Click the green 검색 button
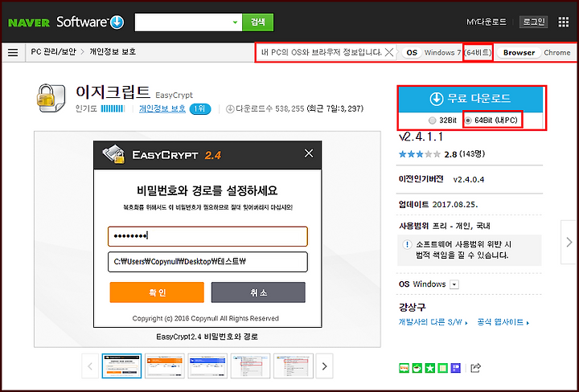 (258, 22)
